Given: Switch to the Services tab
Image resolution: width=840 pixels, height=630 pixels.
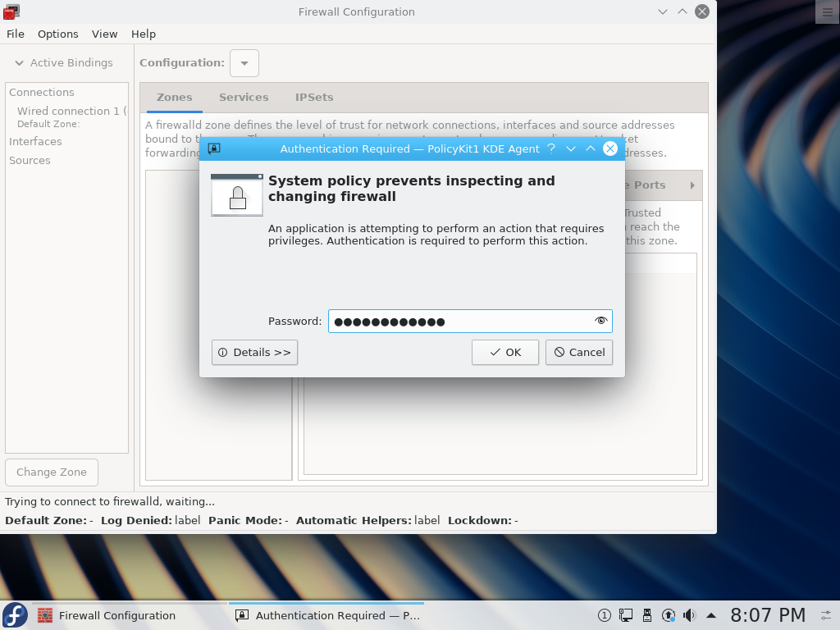Looking at the screenshot, I should pyautogui.click(x=244, y=97).
